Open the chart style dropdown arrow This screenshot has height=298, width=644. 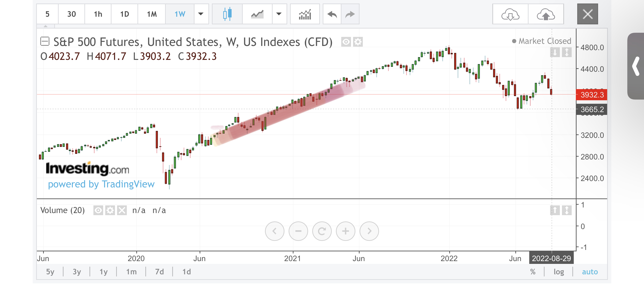click(279, 14)
